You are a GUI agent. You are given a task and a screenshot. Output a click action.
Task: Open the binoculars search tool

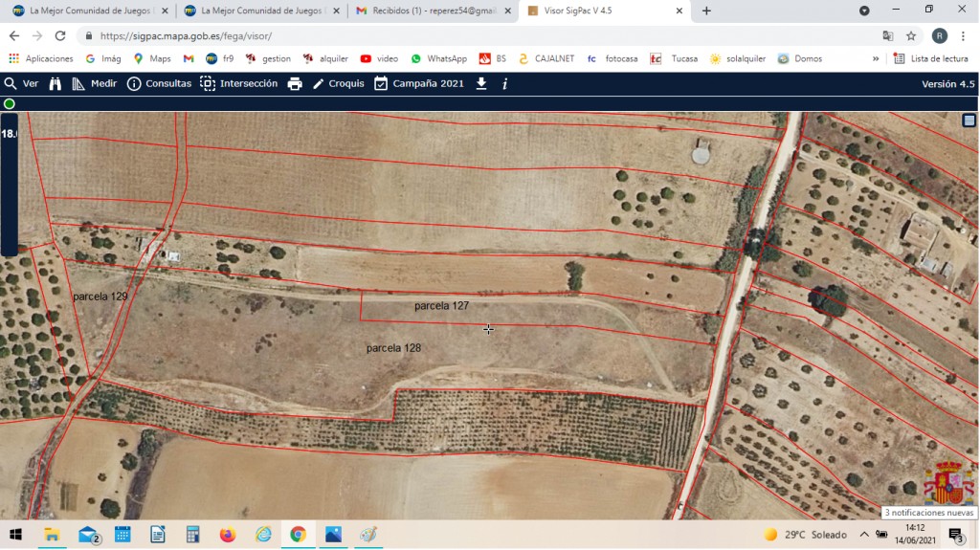coord(55,84)
